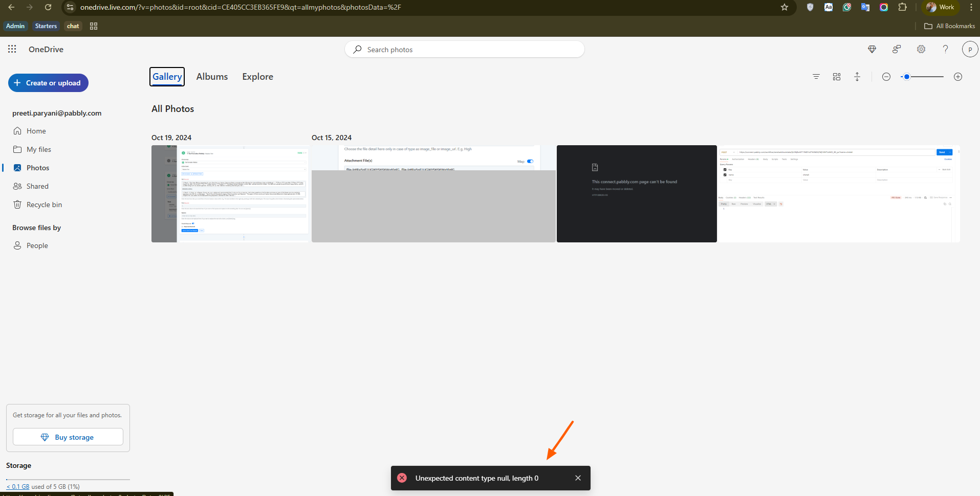Click the filter photos icon

pyautogui.click(x=816, y=77)
